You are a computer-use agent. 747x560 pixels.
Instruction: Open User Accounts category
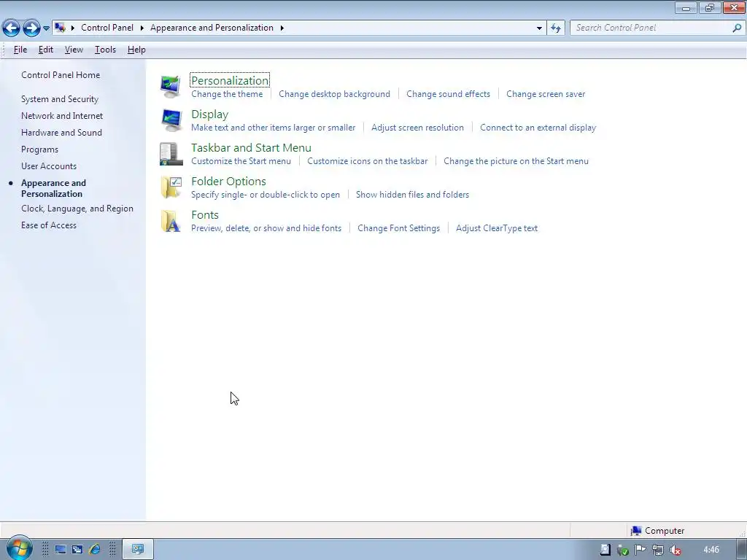pyautogui.click(x=49, y=166)
